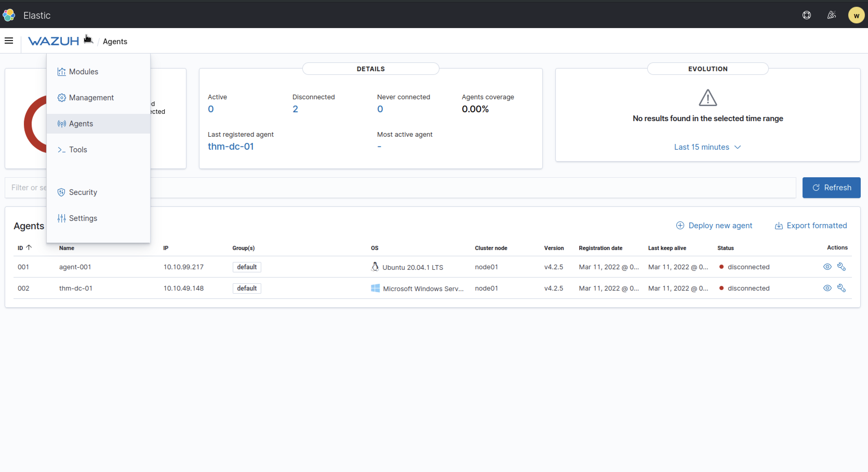
Task: Click agent-001 disconnected status
Action: coord(744,267)
